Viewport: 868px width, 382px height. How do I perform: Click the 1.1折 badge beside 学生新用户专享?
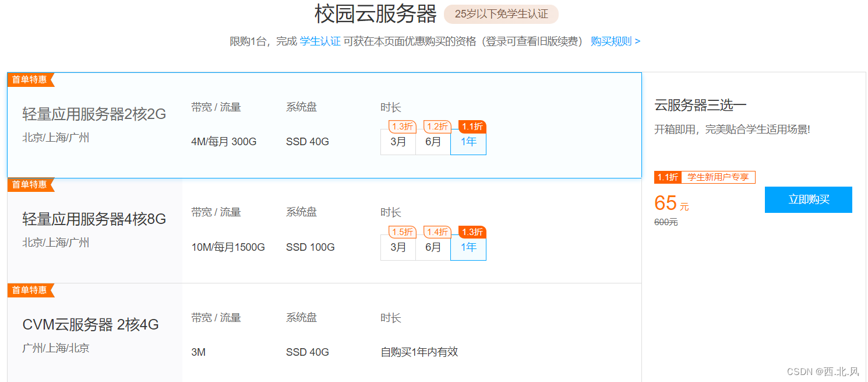(x=668, y=177)
